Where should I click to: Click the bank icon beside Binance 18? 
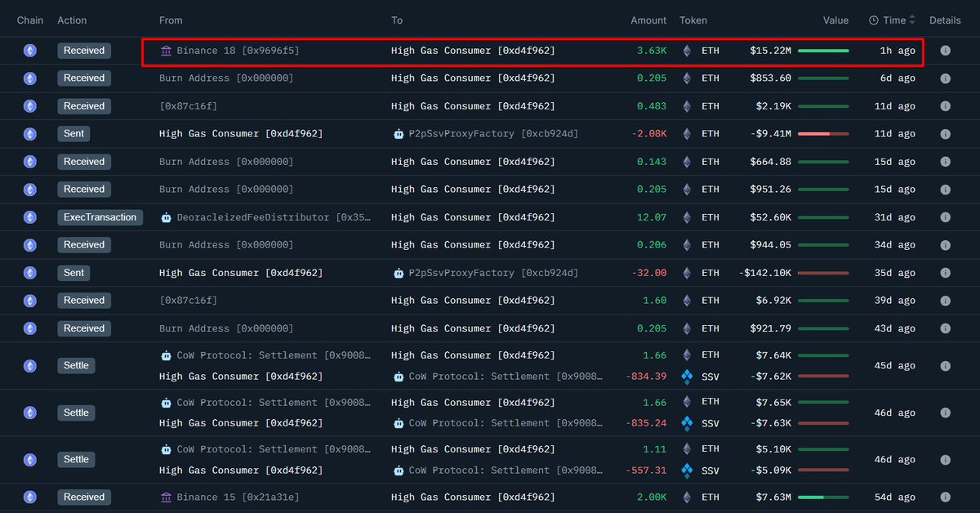(x=167, y=51)
